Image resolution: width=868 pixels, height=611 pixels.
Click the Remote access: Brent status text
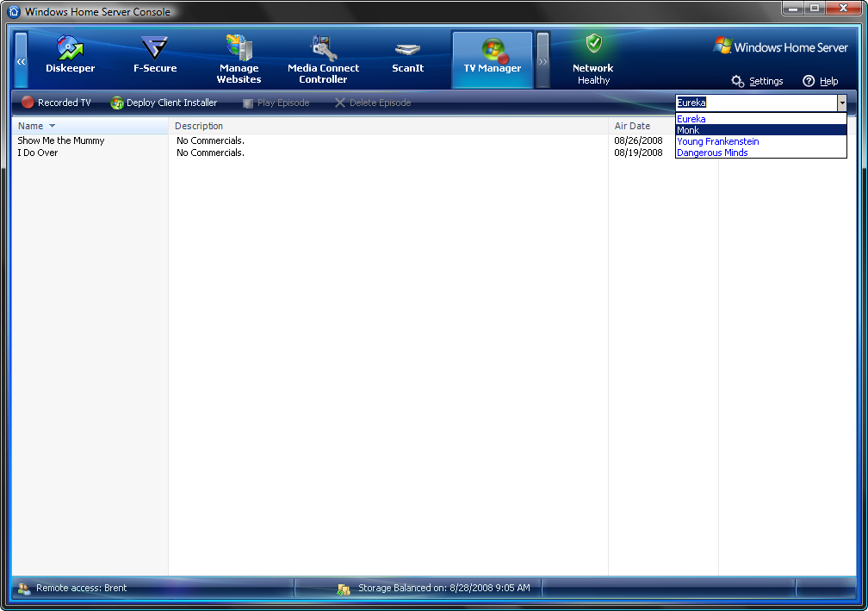click(81, 588)
